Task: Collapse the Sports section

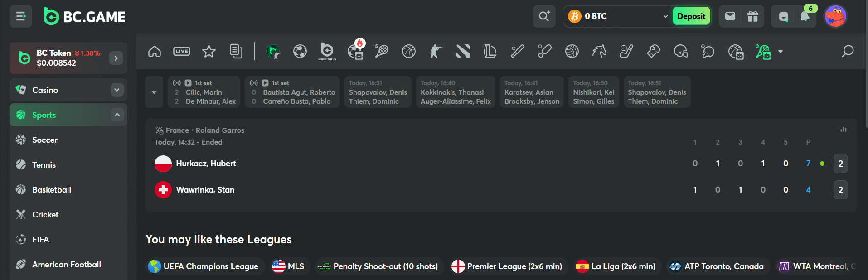Action: point(117,115)
